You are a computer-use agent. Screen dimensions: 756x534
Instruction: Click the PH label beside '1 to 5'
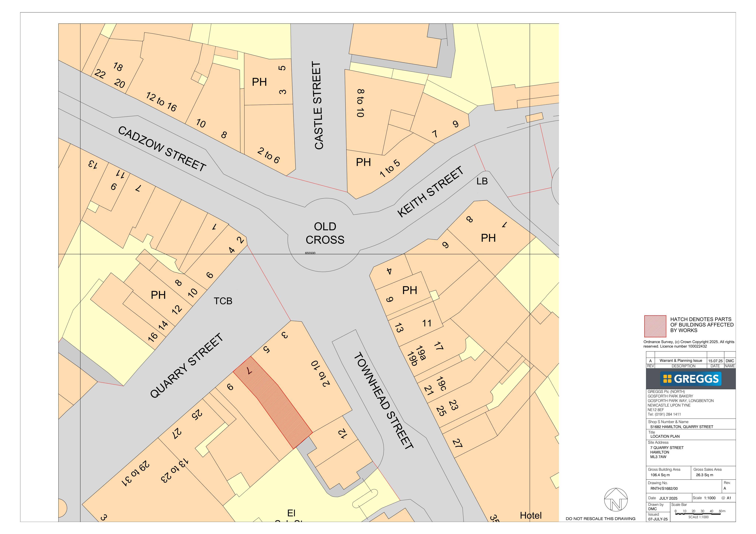pyautogui.click(x=364, y=162)
